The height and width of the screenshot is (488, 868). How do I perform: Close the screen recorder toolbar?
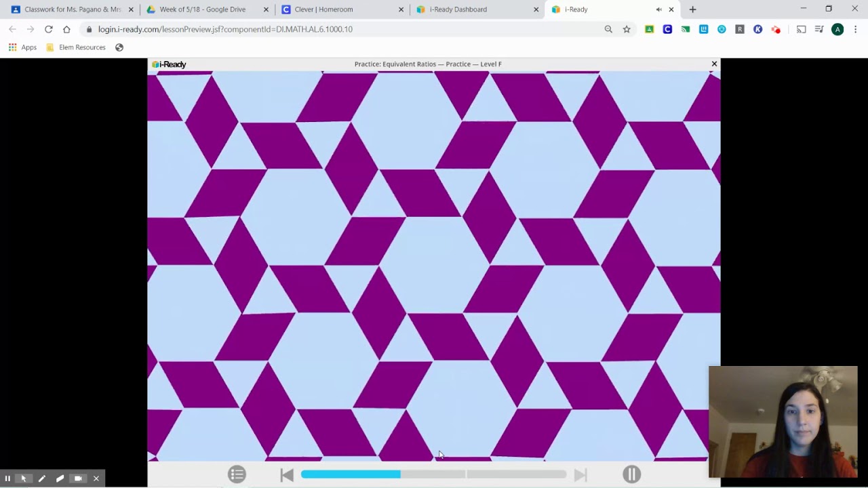(96, 479)
